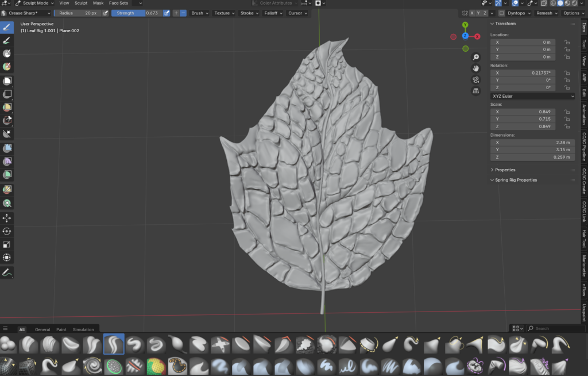Click the Remesh button
588x376 pixels.
click(x=546, y=13)
